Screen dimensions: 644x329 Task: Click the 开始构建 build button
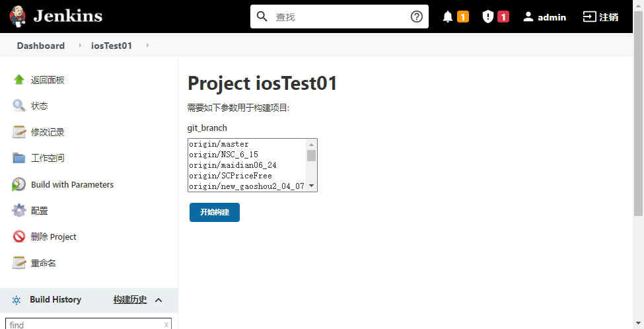point(215,212)
